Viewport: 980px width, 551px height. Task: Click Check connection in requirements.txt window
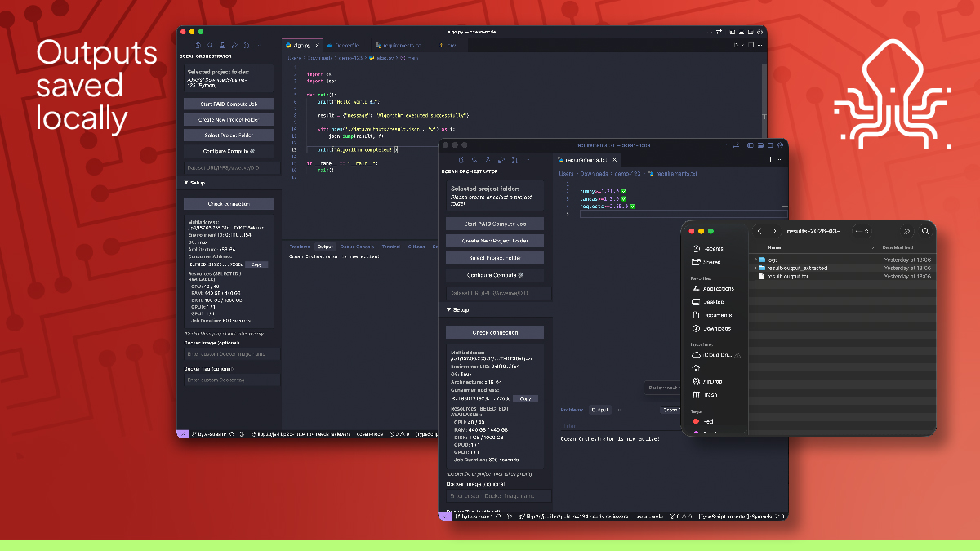(495, 332)
